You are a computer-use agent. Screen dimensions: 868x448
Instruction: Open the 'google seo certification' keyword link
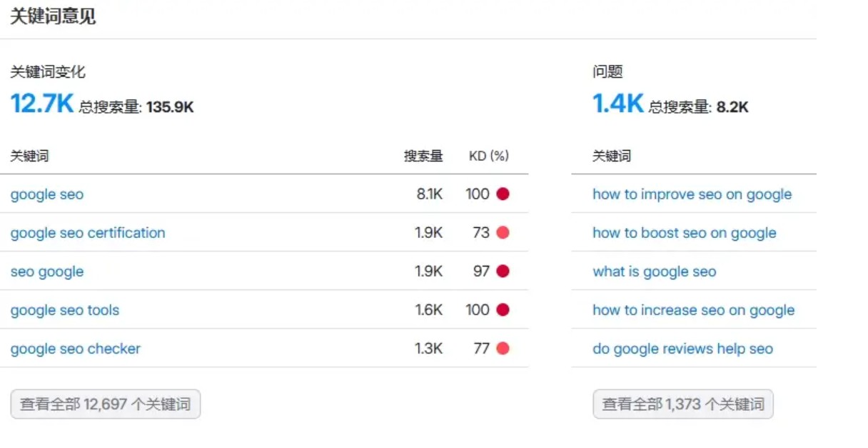(88, 233)
